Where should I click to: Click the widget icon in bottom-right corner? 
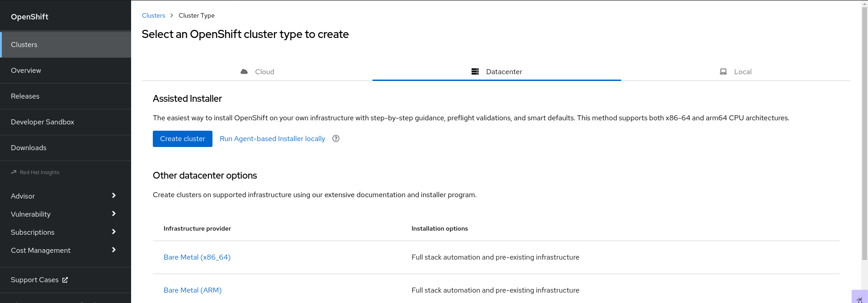point(859,298)
